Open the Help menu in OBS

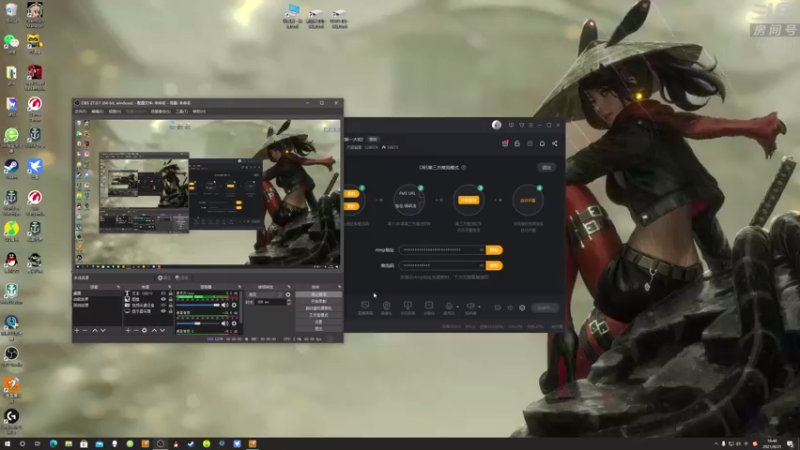(199, 111)
